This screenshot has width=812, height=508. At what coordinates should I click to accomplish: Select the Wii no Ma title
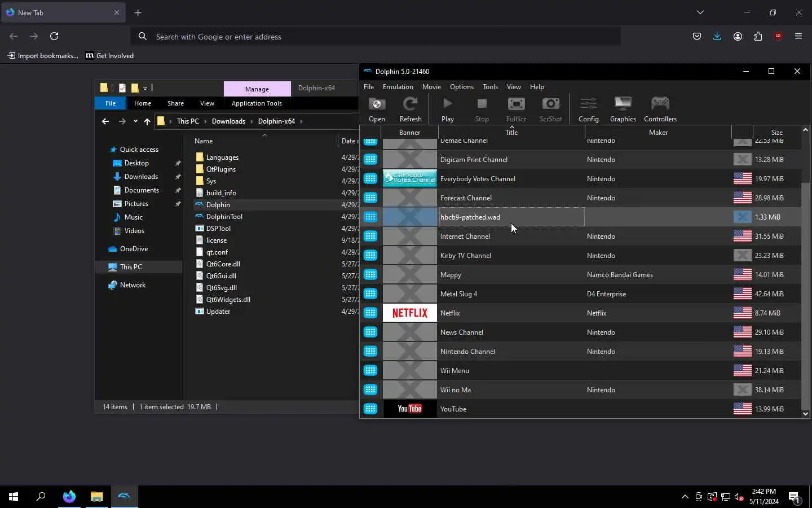click(x=456, y=389)
